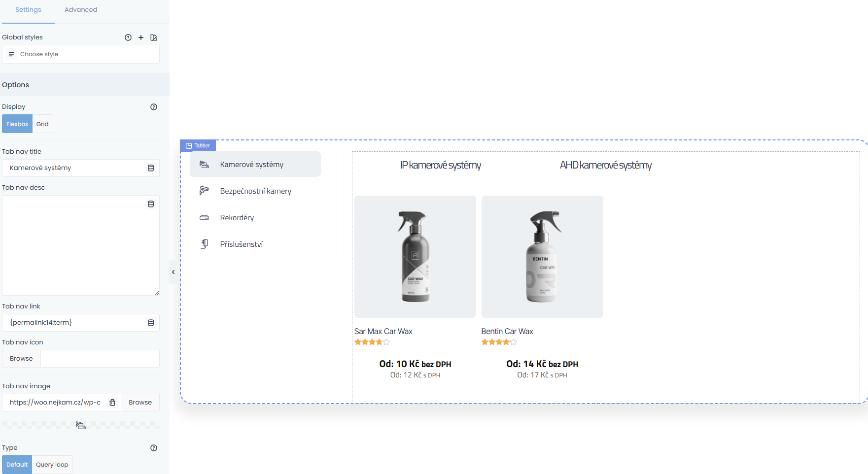This screenshot has height=474, width=868.
Task: Open dynamic data for Tab nav desc
Action: [x=151, y=204]
